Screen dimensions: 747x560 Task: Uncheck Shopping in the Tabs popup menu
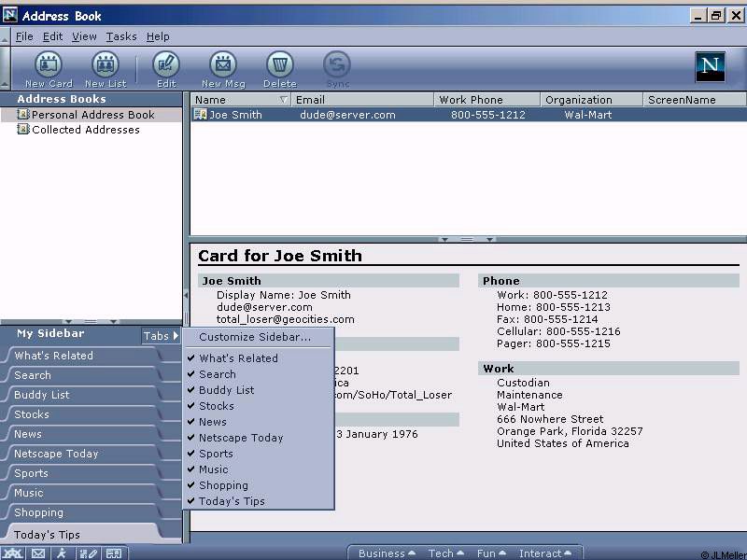(191, 485)
